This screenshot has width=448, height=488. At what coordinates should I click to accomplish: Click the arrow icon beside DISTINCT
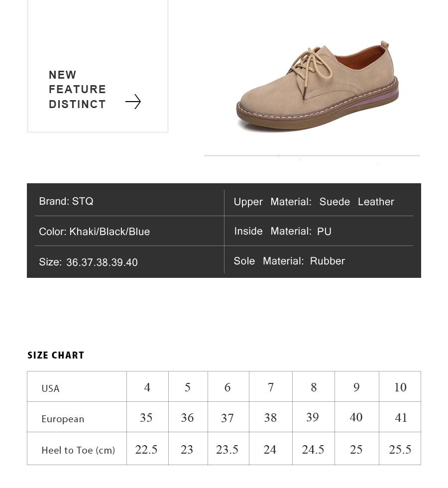tap(133, 102)
